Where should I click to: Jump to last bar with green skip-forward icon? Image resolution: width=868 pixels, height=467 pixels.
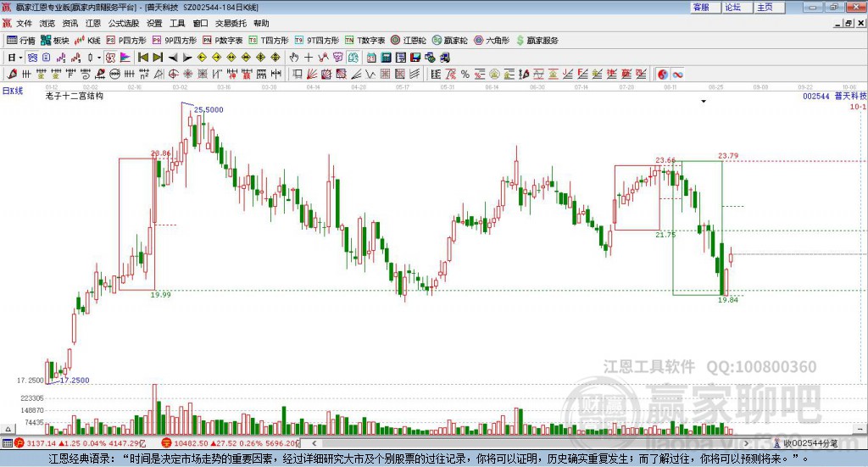pyautogui.click(x=158, y=58)
